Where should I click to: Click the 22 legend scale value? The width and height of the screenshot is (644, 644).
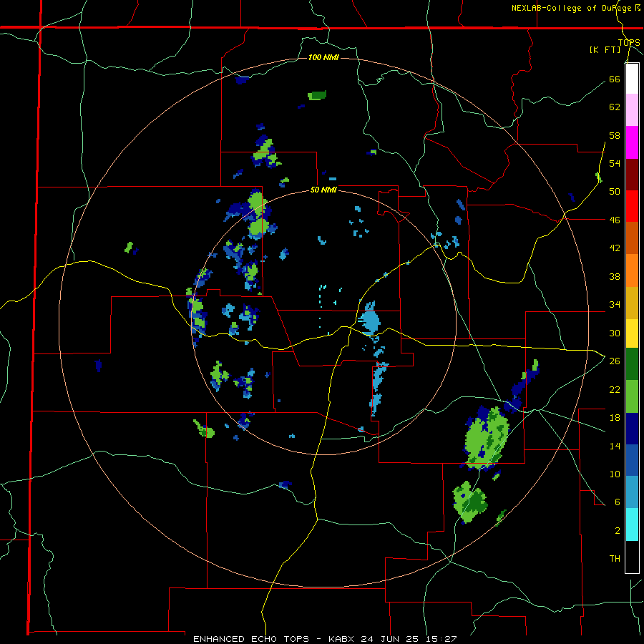[x=615, y=389]
